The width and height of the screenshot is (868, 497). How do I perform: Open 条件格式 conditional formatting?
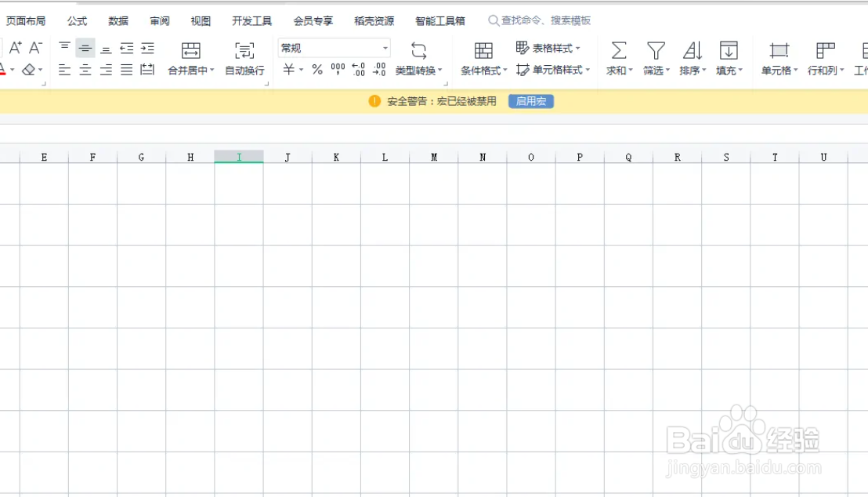[x=483, y=58]
